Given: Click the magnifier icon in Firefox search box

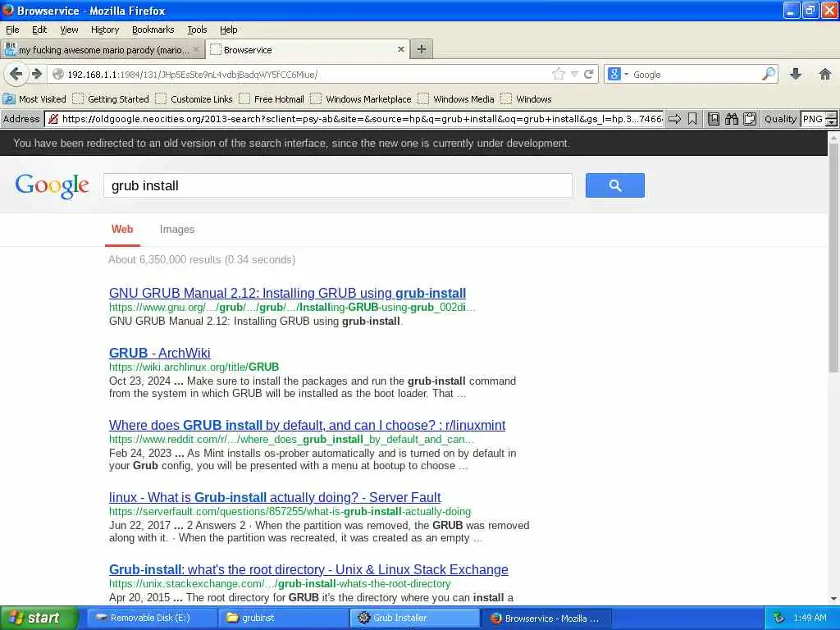Looking at the screenshot, I should (769, 74).
